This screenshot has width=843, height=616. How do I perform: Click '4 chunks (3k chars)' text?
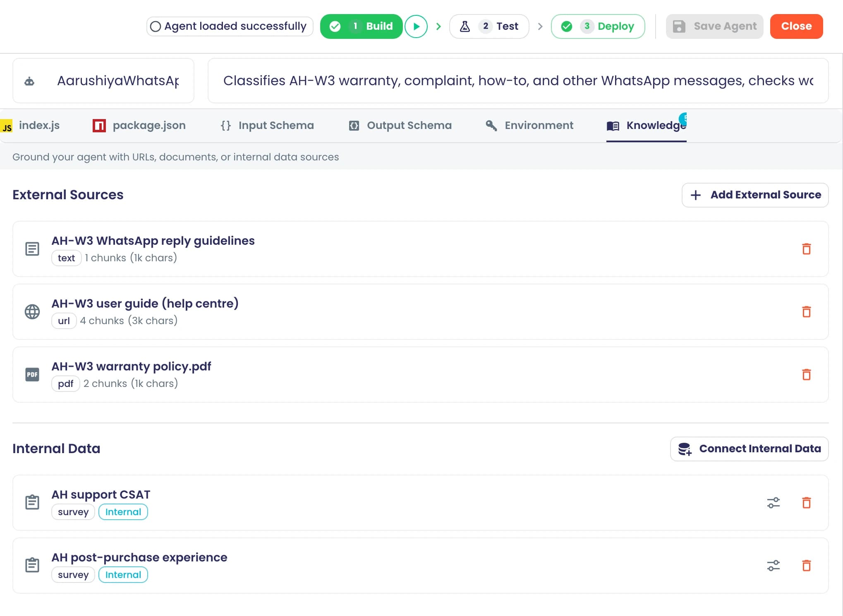point(129,321)
